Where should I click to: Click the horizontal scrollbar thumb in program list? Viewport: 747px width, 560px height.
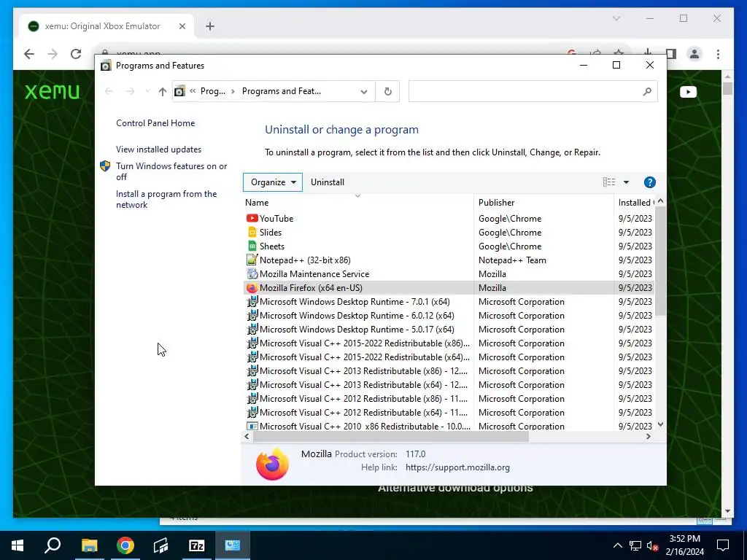click(x=391, y=437)
